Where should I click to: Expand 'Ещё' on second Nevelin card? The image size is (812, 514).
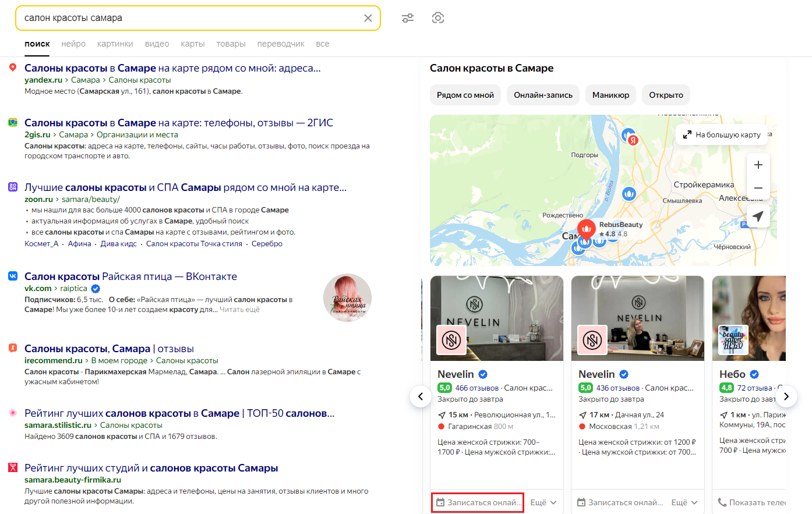684,502
